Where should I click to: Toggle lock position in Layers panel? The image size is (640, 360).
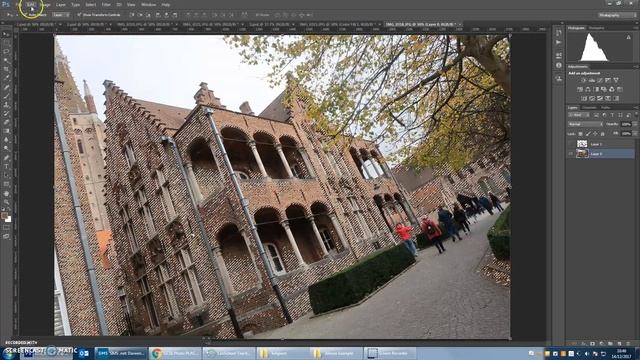pyautogui.click(x=596, y=134)
